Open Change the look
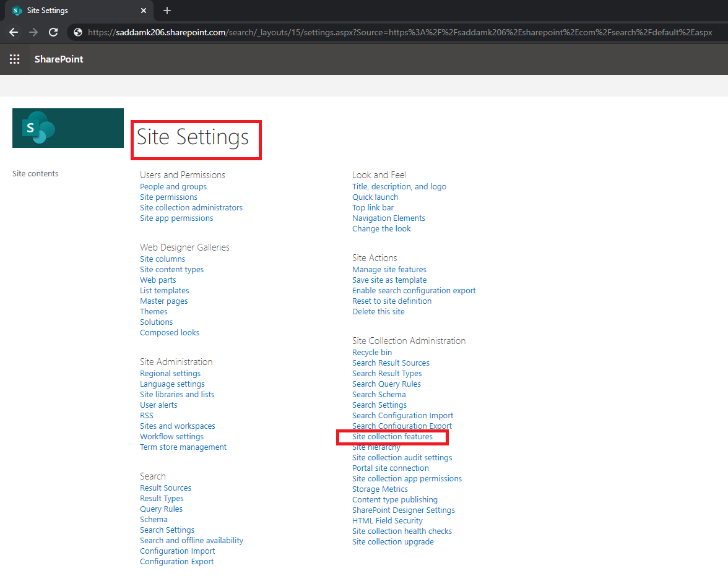Image resolution: width=728 pixels, height=576 pixels. click(x=381, y=229)
